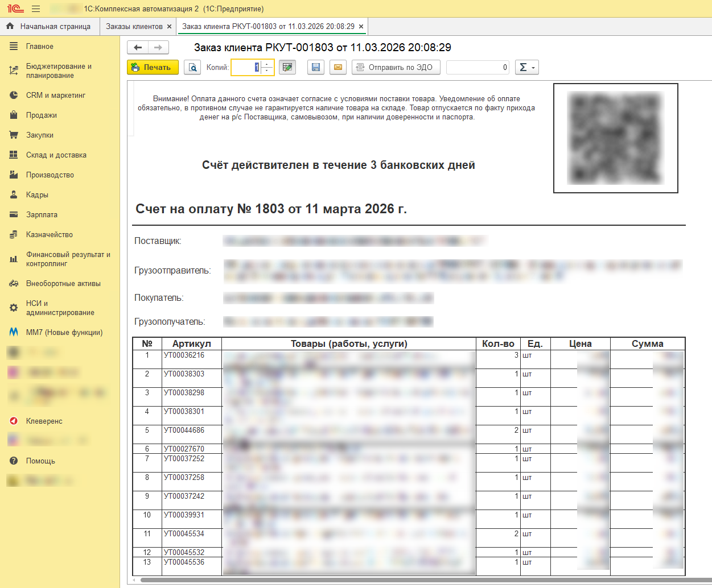Click the Внеоборотные активы icon
Screen dimensions: 712x588
pyautogui.click(x=14, y=284)
